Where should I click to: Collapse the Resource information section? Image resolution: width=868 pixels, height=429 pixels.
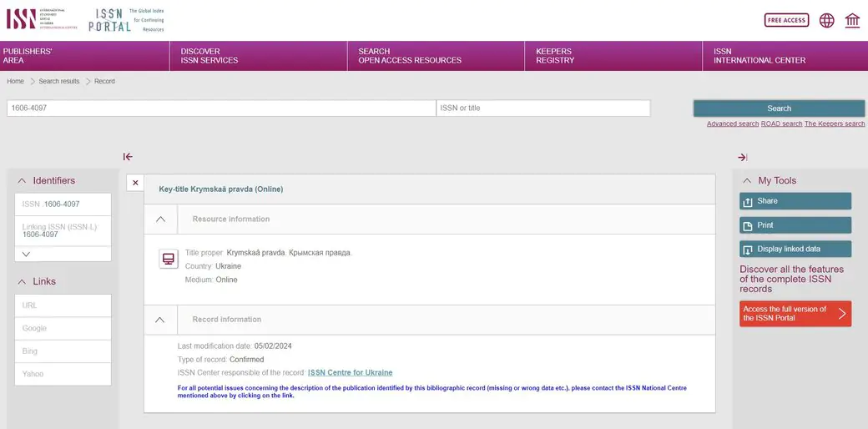click(161, 220)
